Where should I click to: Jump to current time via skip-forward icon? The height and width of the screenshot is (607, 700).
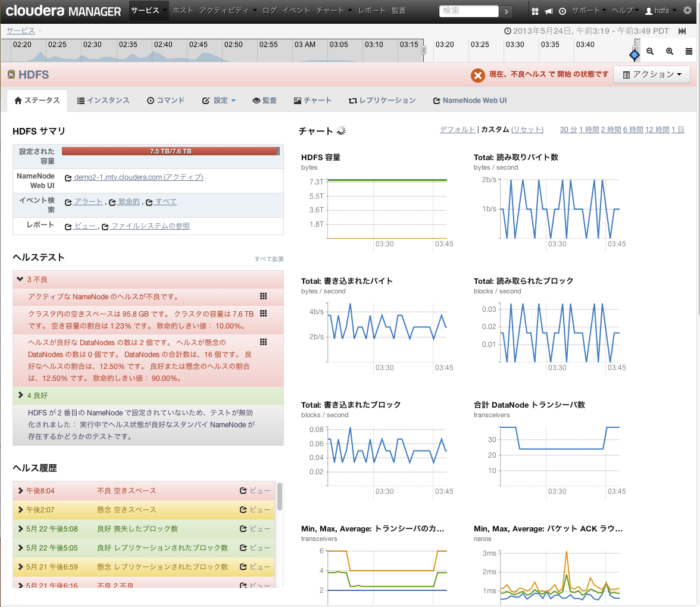click(x=682, y=31)
